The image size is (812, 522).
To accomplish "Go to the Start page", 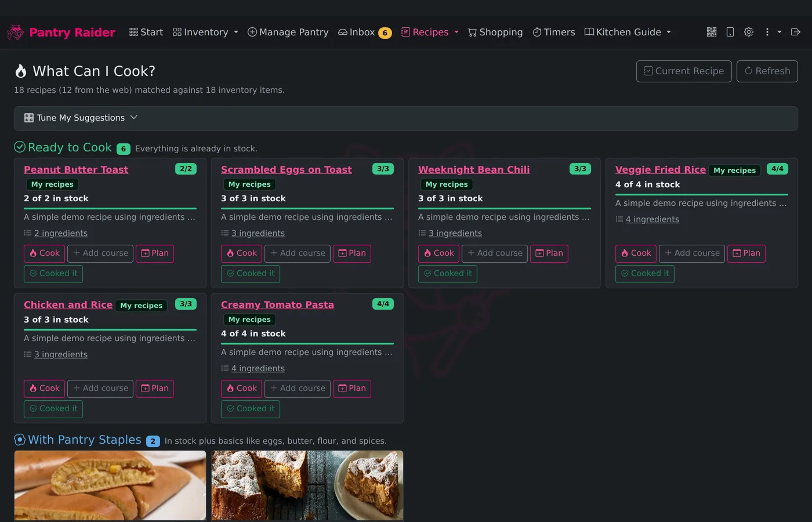I will (146, 32).
